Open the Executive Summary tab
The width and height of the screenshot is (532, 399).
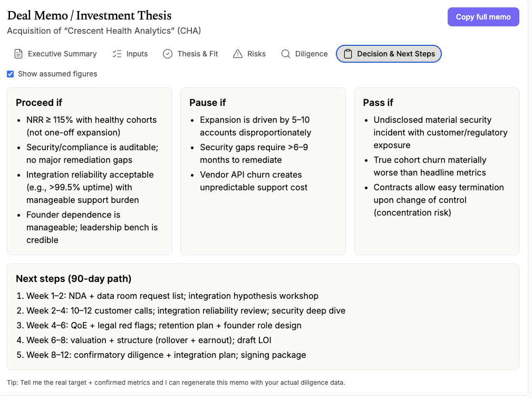[x=62, y=54]
